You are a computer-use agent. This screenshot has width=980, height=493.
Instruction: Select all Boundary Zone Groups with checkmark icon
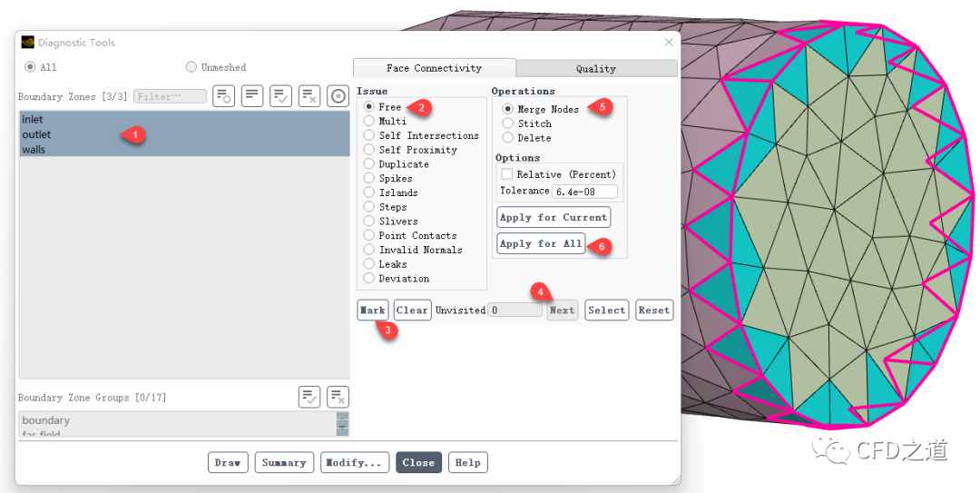[x=310, y=397]
